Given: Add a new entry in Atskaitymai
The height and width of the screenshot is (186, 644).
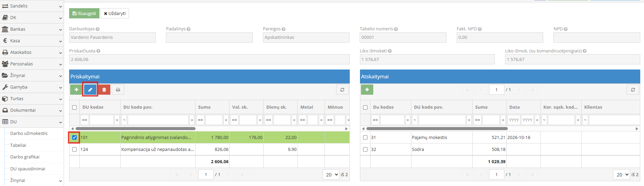Looking at the screenshot, I should tap(367, 90).
